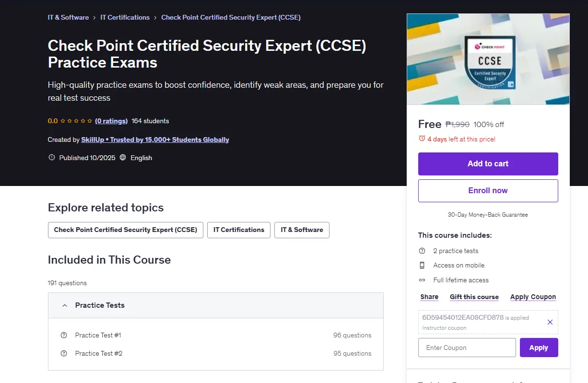Image resolution: width=588 pixels, height=383 pixels.
Task: Click Practice Test #2 row
Action: 216,353
